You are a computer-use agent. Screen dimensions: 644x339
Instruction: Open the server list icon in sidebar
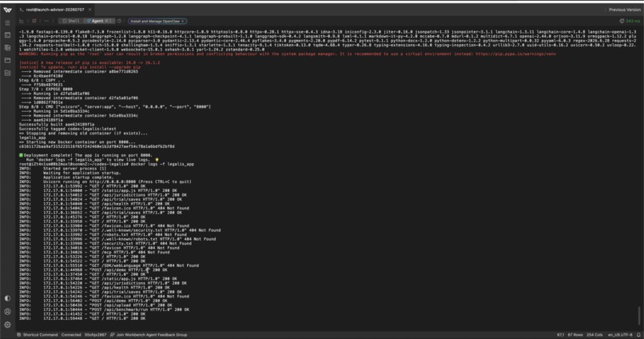pyautogui.click(x=7, y=48)
